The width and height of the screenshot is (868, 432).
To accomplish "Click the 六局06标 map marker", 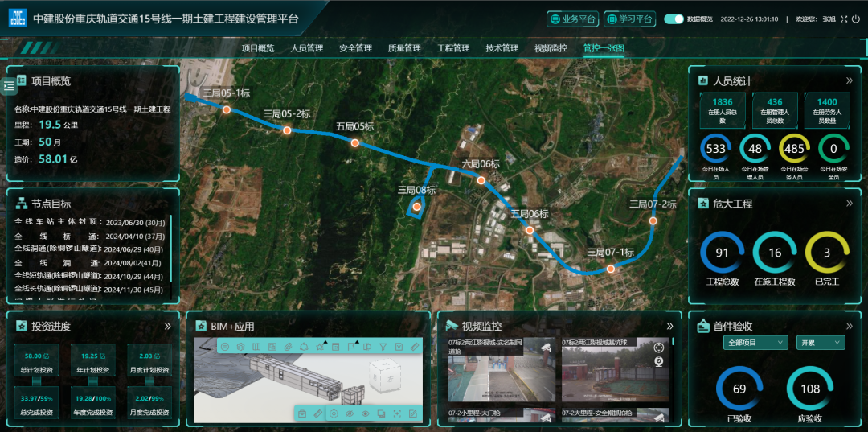I will (x=481, y=180).
